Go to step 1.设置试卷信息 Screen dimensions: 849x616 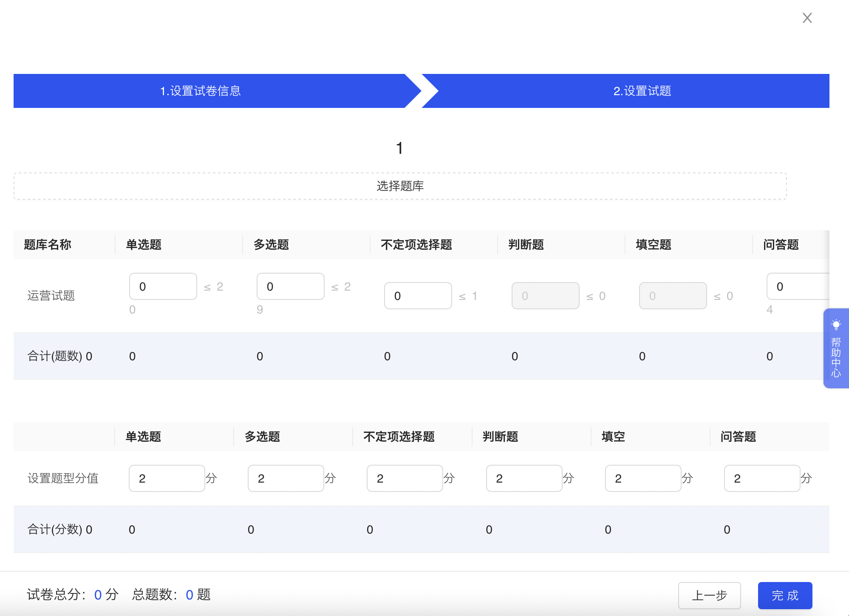point(201,91)
